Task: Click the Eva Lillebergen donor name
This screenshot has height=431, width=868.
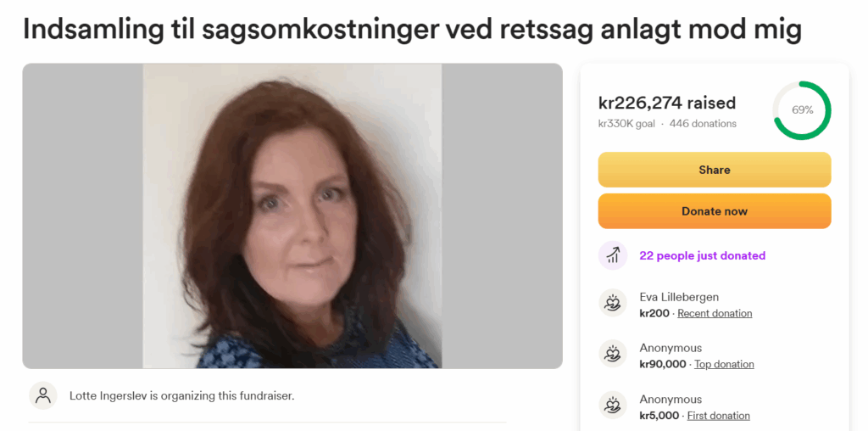Action: tap(679, 298)
